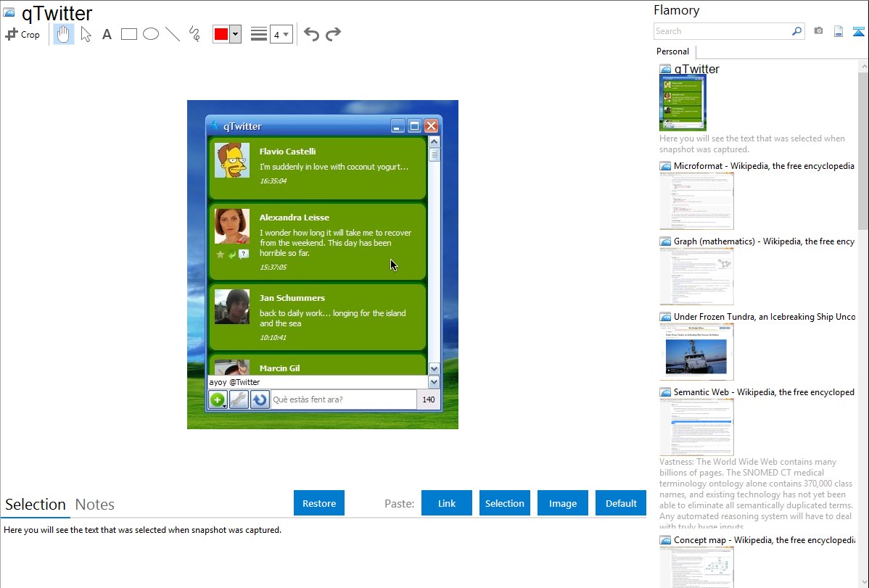Screen dimensions: 869x588
Task: Select the arrow pointer tool
Action: (86, 34)
